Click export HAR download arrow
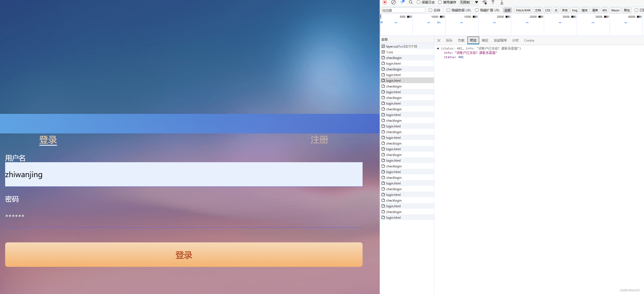The height and width of the screenshot is (294, 644). (x=502, y=2)
